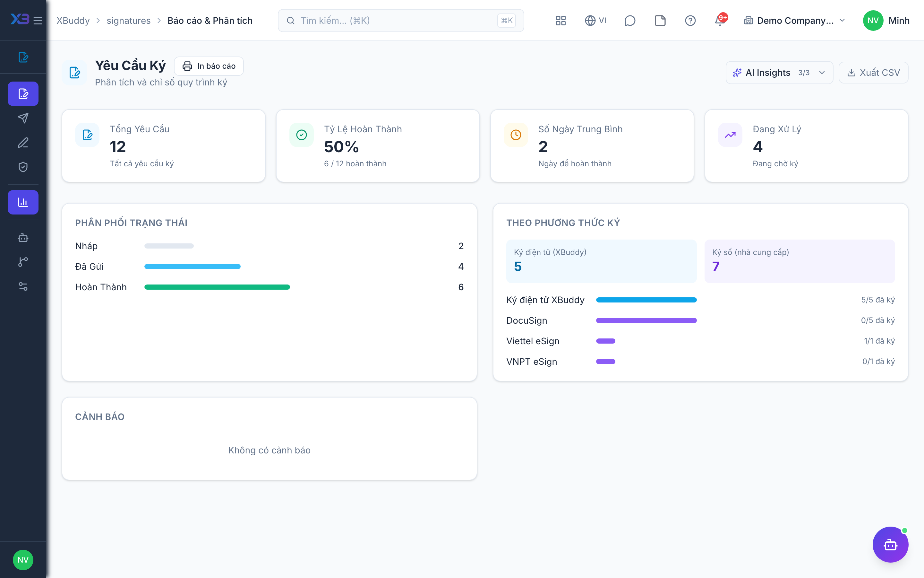Expand the AI Insights dropdown
924x578 pixels.
click(x=779, y=73)
